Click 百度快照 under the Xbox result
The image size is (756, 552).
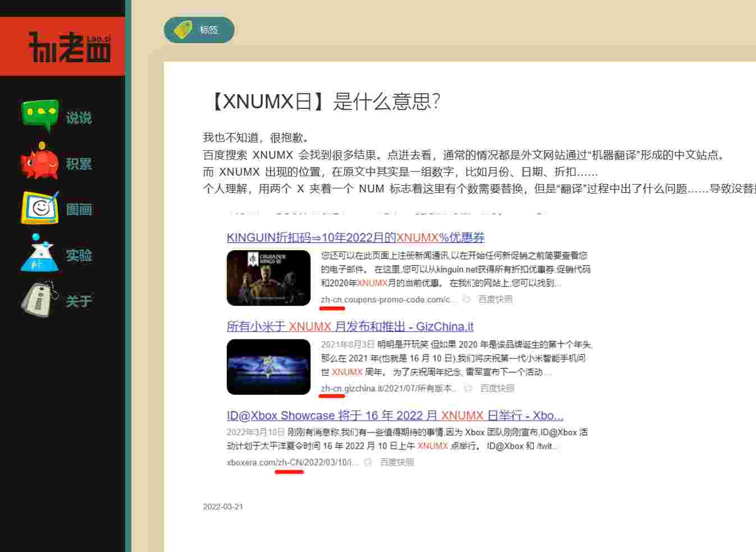point(397,462)
